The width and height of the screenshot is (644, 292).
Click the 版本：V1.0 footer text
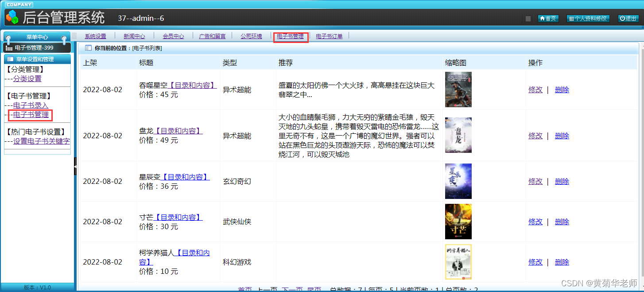click(x=37, y=288)
